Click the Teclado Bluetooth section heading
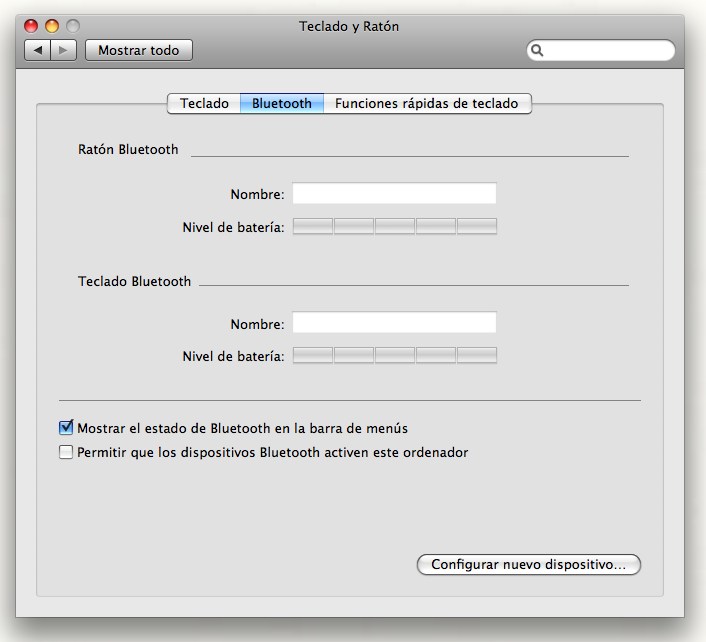 135,281
